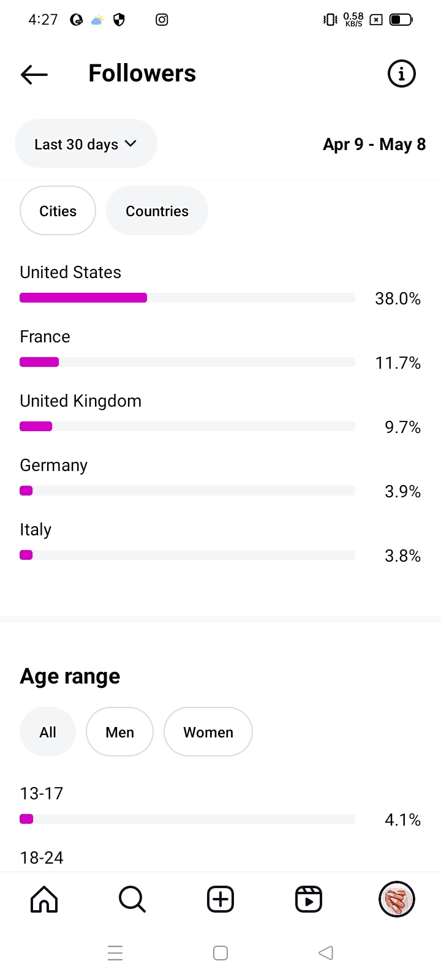
Task: Tap the Android home square button
Action: tap(221, 953)
